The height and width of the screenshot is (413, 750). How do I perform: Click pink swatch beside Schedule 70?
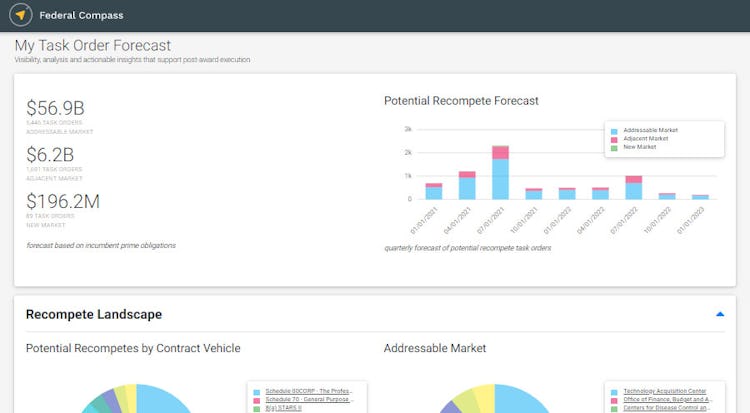tap(257, 401)
